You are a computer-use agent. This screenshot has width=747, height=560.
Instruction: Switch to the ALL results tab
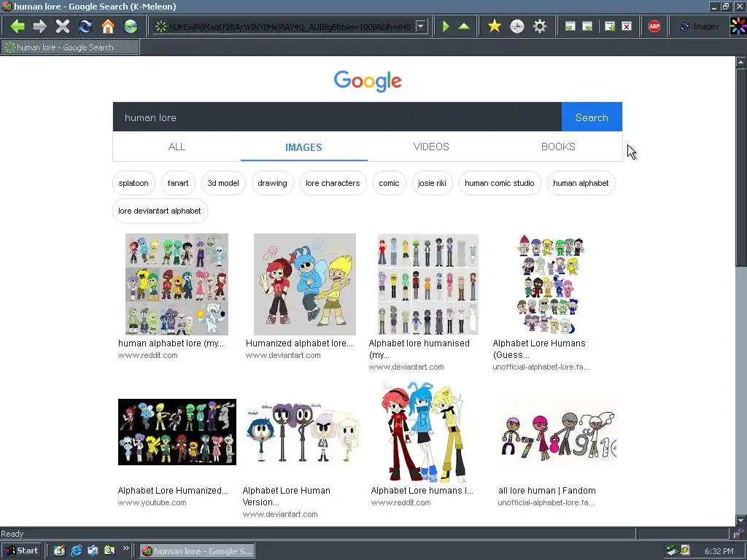[177, 147]
